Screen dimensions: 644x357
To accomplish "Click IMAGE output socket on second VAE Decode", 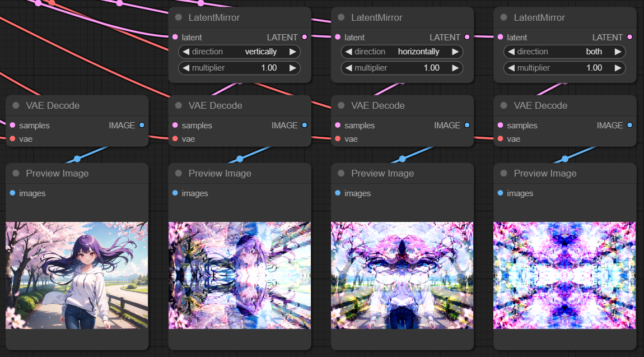I will click(x=304, y=125).
